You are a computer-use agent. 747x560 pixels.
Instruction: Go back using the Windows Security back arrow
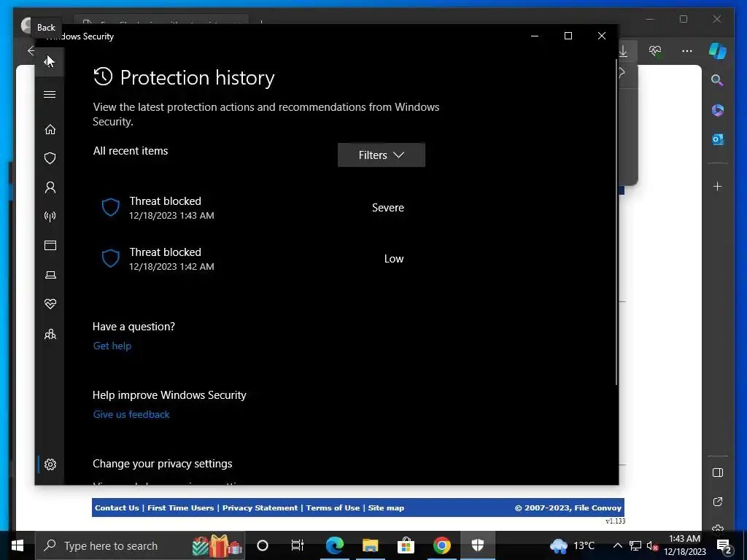tap(50, 61)
